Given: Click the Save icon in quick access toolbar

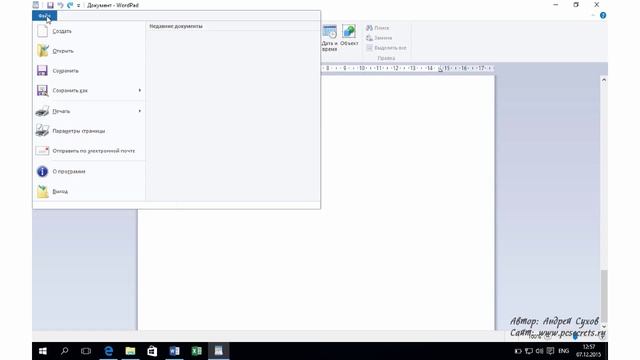Looking at the screenshot, I should 50,5.
